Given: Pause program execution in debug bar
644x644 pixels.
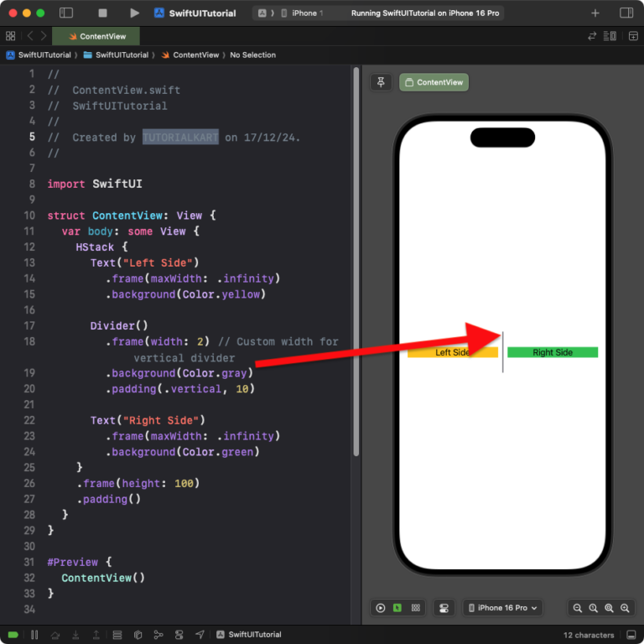Looking at the screenshot, I should coord(34,635).
